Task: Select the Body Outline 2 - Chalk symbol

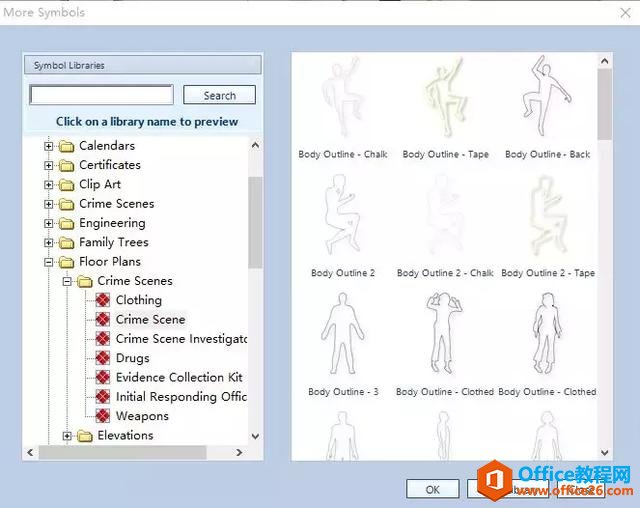Action: coord(445,226)
